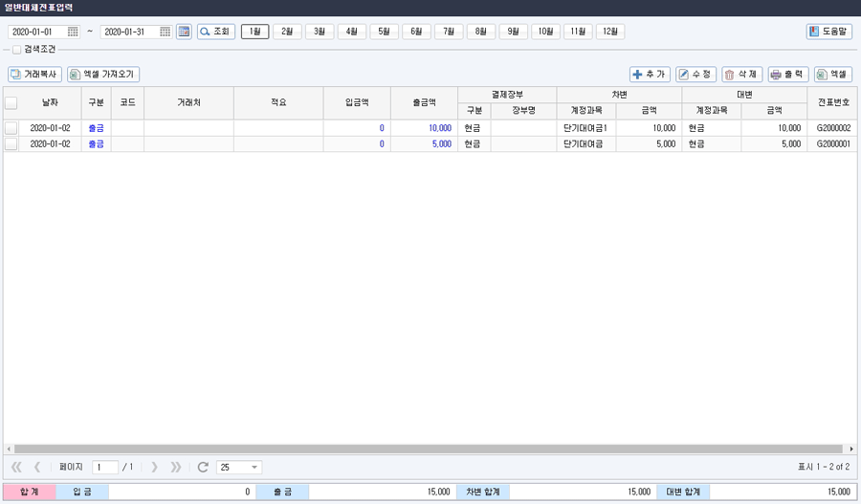Viewport: 861px width, 504px height.
Task: Click the scrollbar left arrow
Action: [x=9, y=449]
